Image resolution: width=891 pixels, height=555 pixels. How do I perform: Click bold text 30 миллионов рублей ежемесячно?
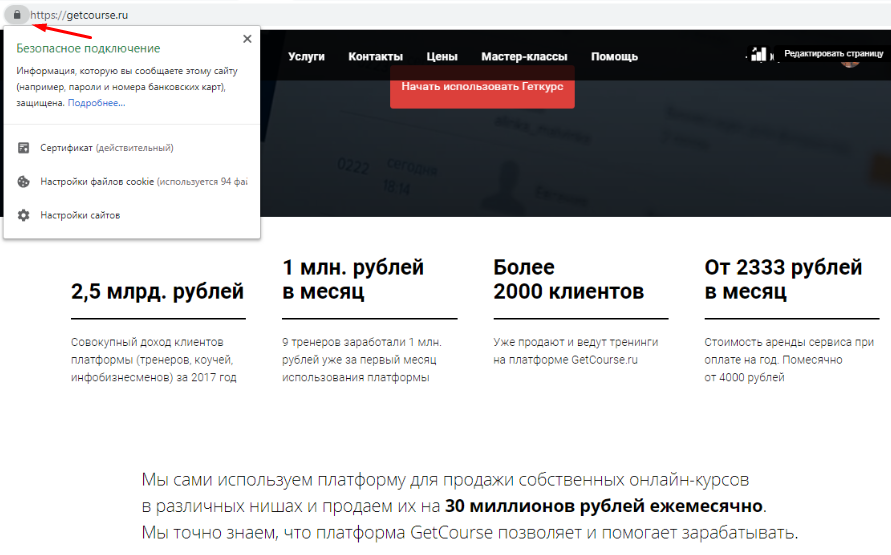[x=604, y=506]
